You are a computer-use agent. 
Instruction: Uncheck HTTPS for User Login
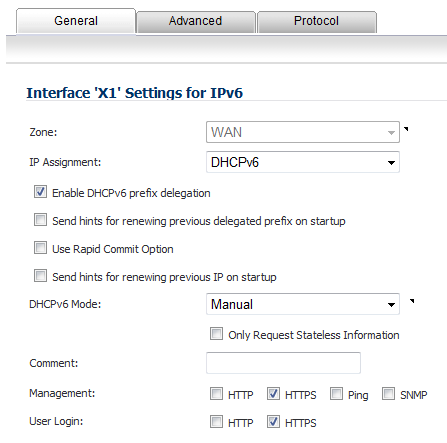click(x=273, y=422)
